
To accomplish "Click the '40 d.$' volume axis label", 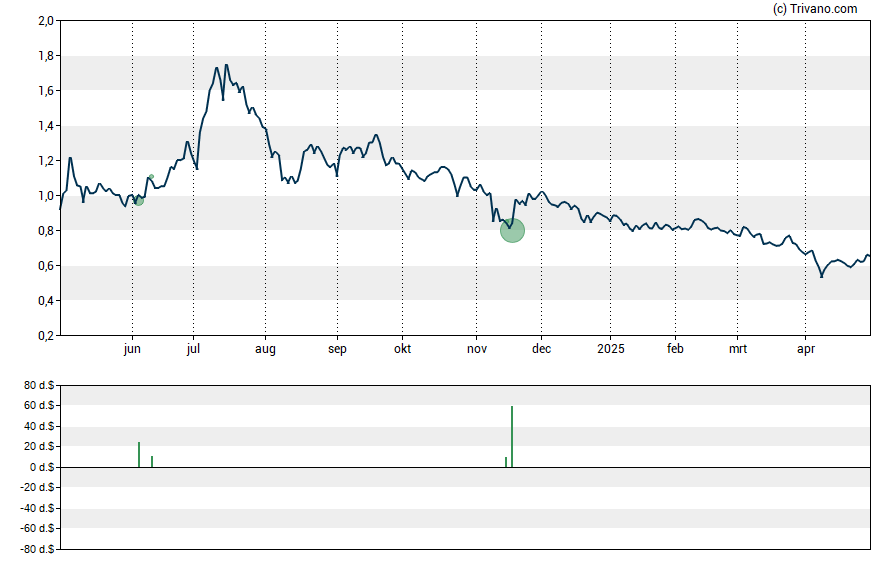I will coord(39,426).
